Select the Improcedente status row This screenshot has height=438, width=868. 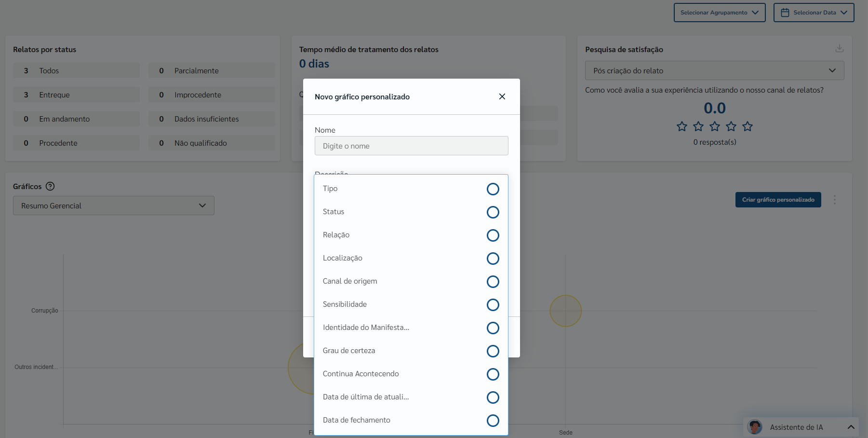pyautogui.click(x=212, y=95)
